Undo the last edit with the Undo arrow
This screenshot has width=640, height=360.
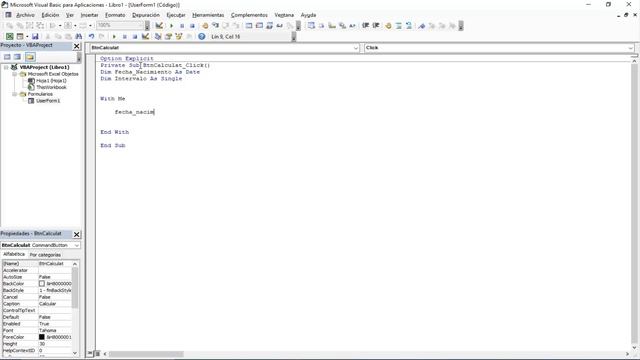click(x=91, y=36)
